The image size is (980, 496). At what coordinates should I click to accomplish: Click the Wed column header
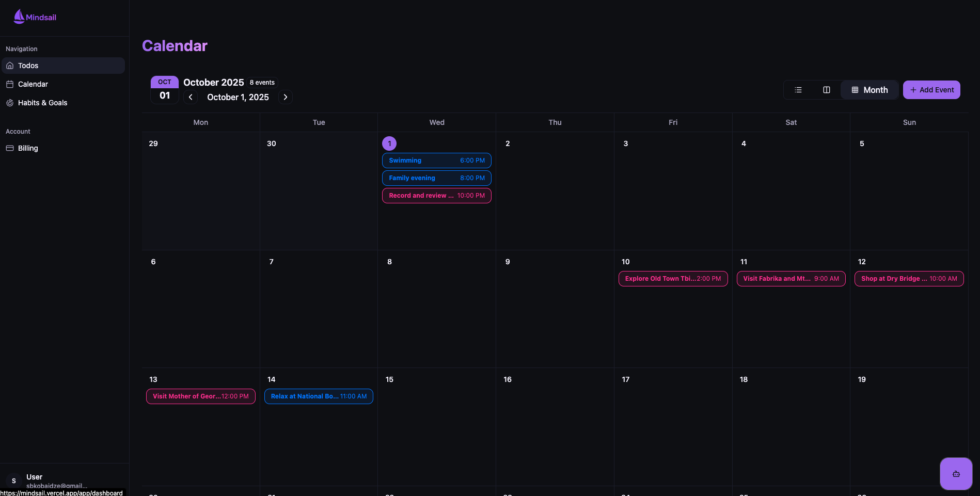pyautogui.click(x=437, y=122)
